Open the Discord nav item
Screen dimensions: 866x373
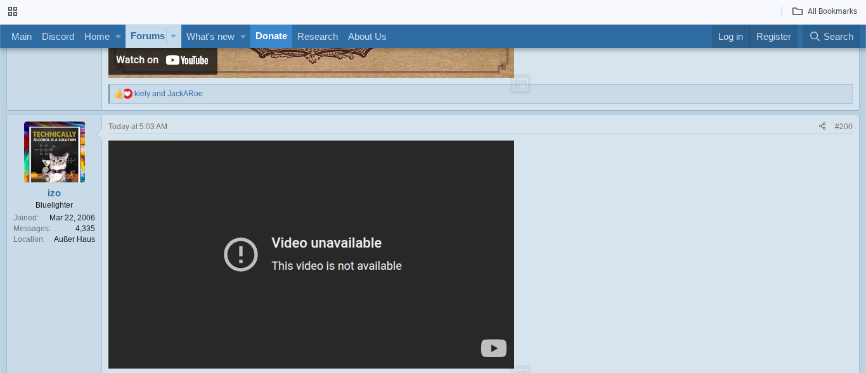click(x=58, y=36)
